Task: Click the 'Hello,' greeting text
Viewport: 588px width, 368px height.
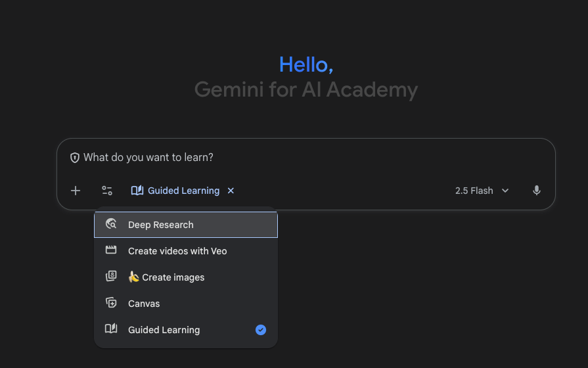Action: click(x=306, y=64)
